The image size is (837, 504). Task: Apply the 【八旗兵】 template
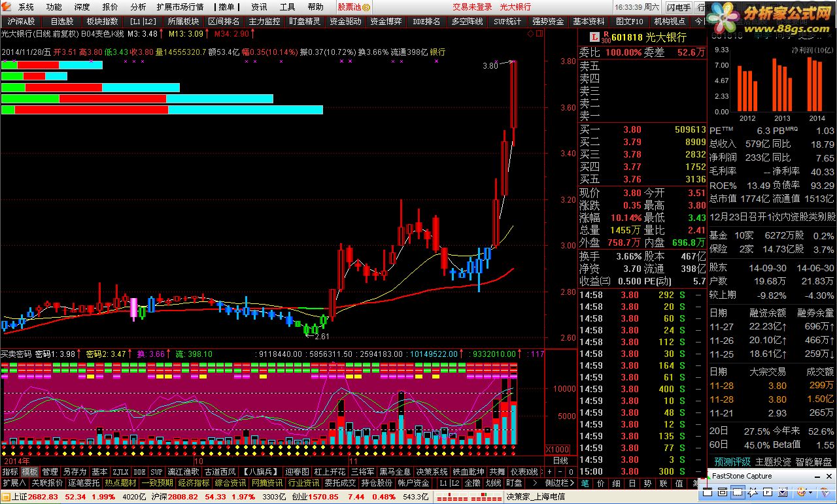(260, 471)
